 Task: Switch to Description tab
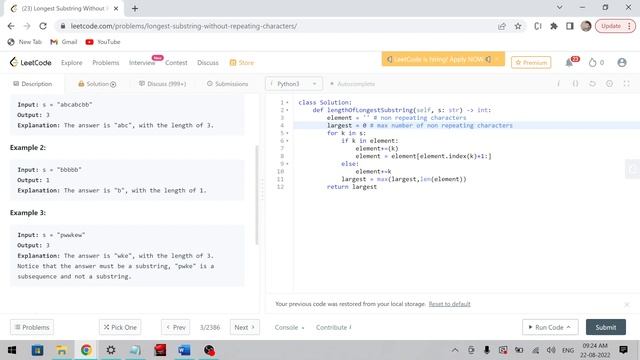coord(33,84)
